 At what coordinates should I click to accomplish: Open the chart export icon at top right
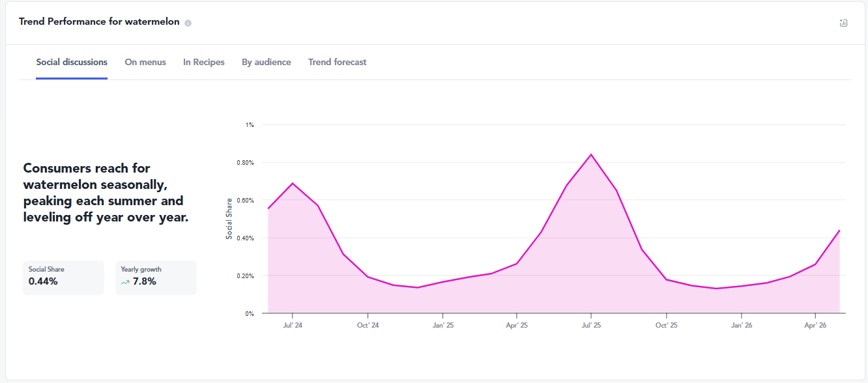(x=843, y=23)
